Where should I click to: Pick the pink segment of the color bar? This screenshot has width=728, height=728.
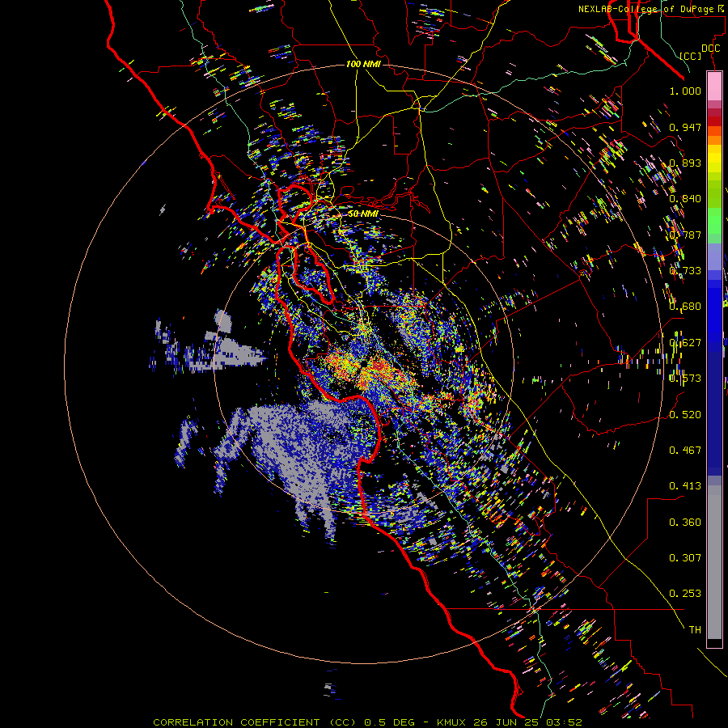(x=714, y=86)
